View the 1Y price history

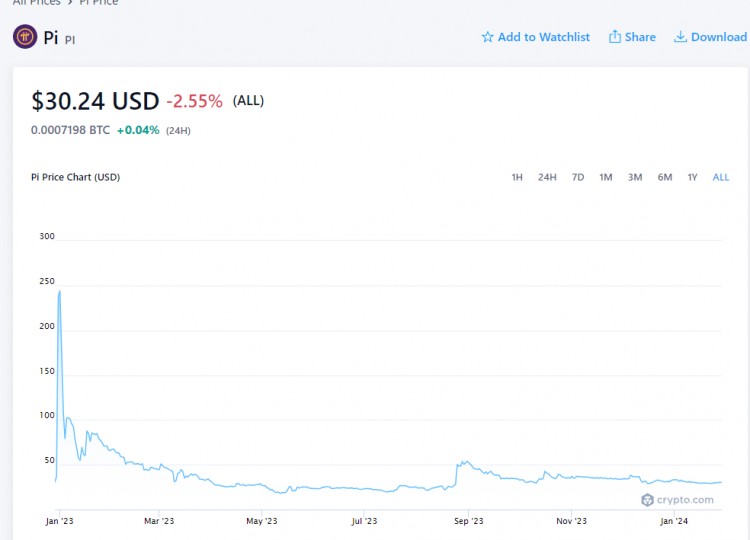click(x=692, y=177)
